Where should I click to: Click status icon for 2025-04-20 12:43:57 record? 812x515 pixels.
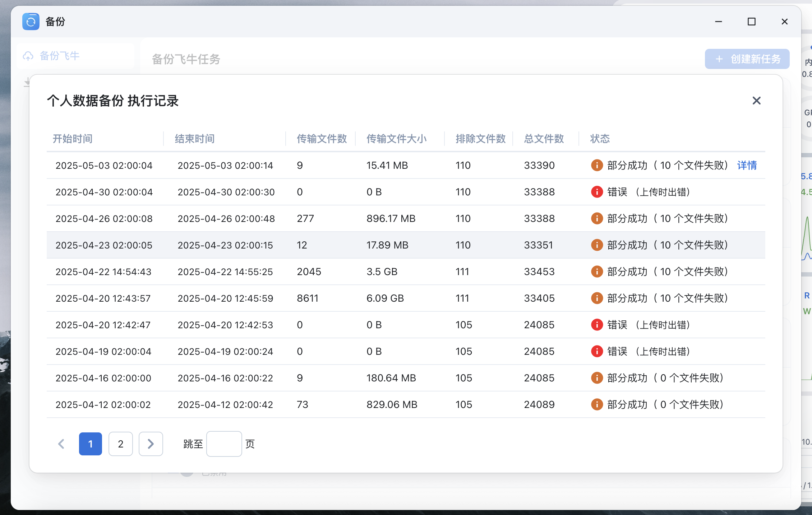point(597,298)
